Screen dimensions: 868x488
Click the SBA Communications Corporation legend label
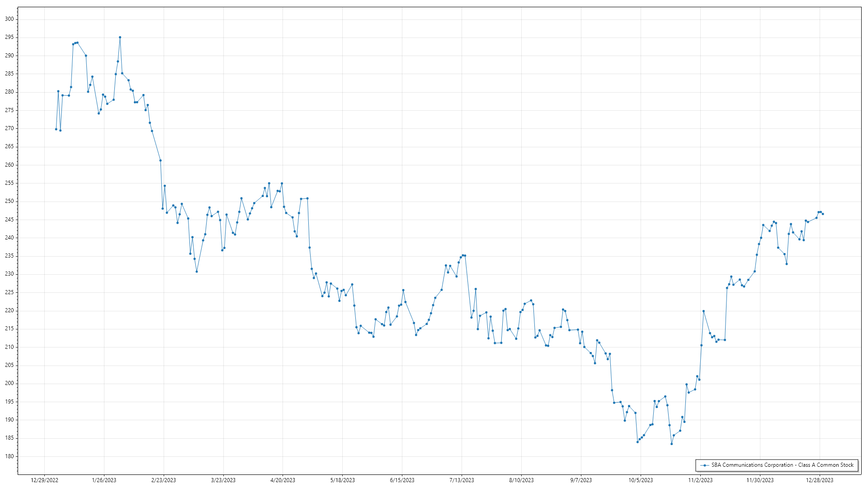pos(782,465)
